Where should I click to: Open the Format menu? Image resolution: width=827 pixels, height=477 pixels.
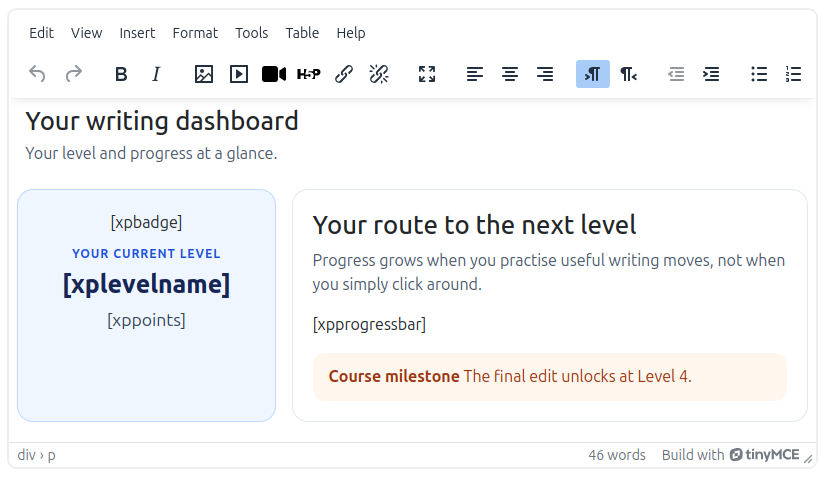tap(195, 33)
